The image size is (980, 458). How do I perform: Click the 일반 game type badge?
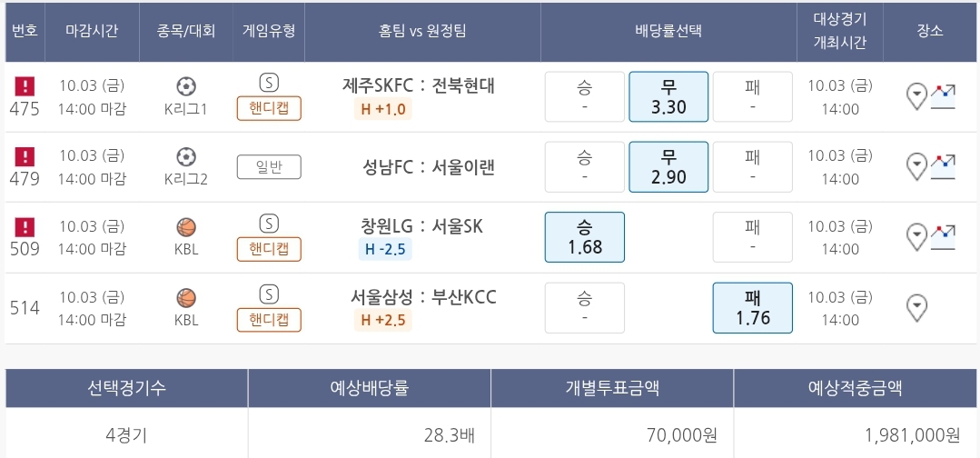tap(269, 167)
